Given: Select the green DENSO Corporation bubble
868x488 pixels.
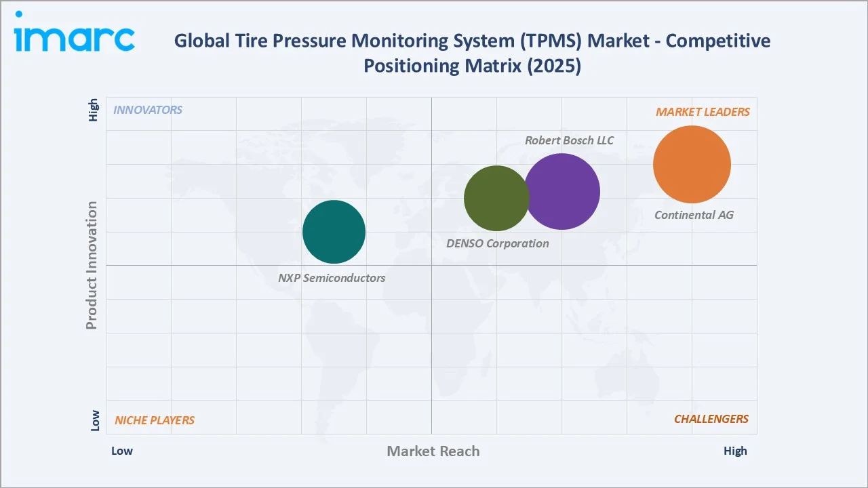Looking at the screenshot, I should [496, 198].
